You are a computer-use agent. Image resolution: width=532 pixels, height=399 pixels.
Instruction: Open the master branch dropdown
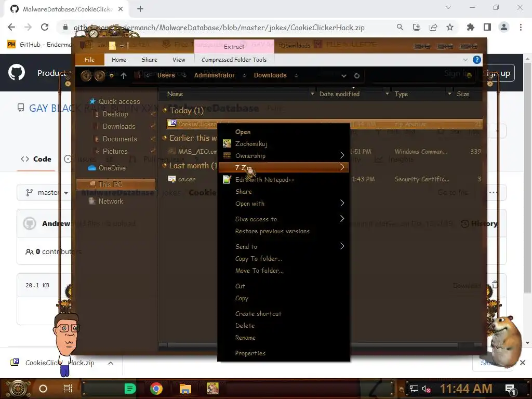pos(46,193)
